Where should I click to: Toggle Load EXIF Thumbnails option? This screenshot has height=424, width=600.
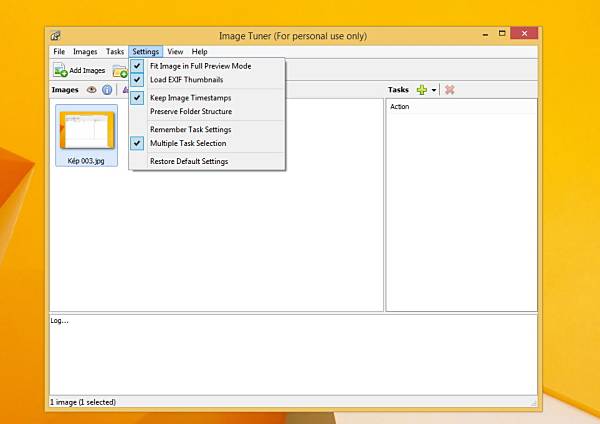coord(208,80)
